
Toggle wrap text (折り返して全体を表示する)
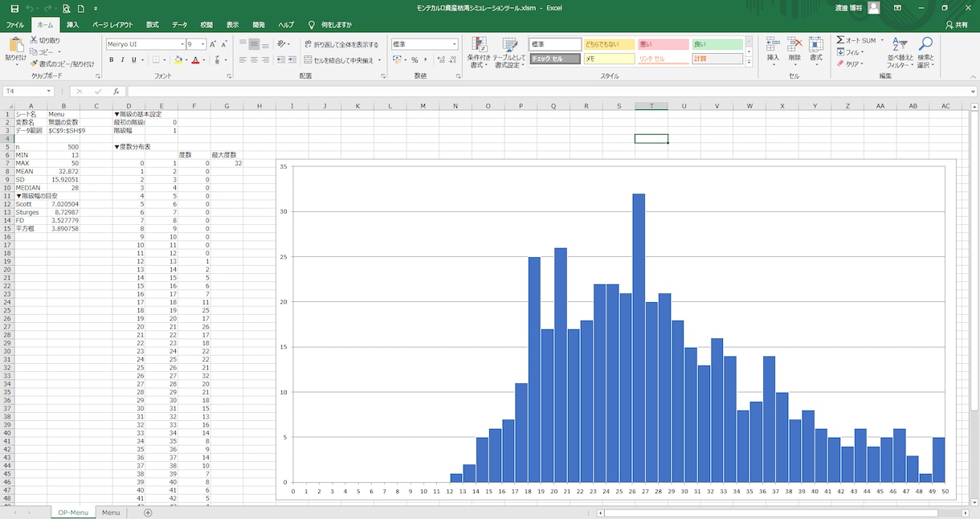point(341,44)
